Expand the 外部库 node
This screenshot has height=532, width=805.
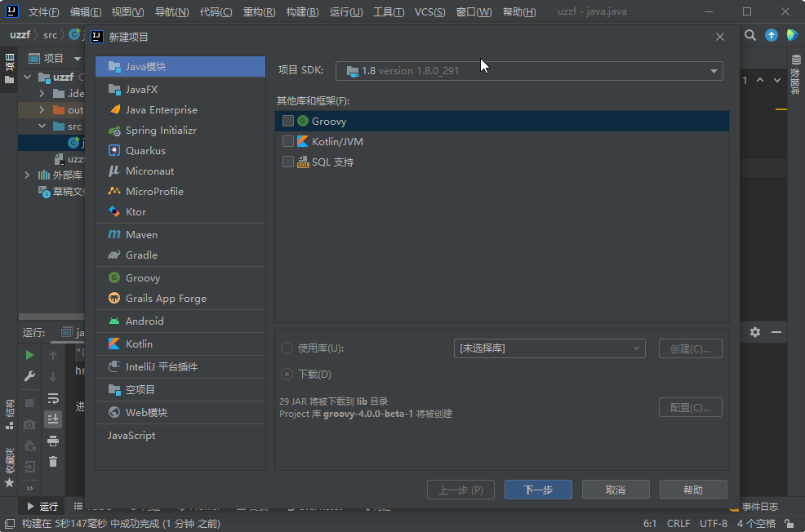coord(27,175)
